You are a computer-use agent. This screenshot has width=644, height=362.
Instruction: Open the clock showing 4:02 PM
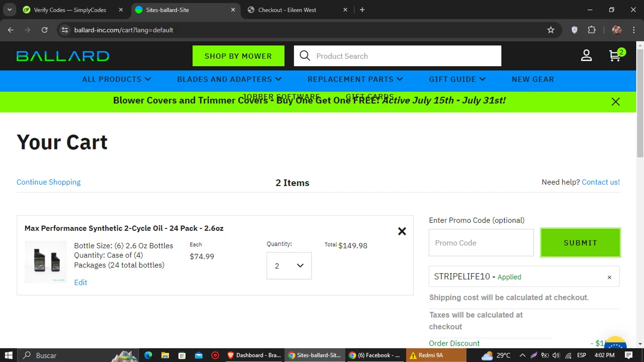click(x=605, y=355)
